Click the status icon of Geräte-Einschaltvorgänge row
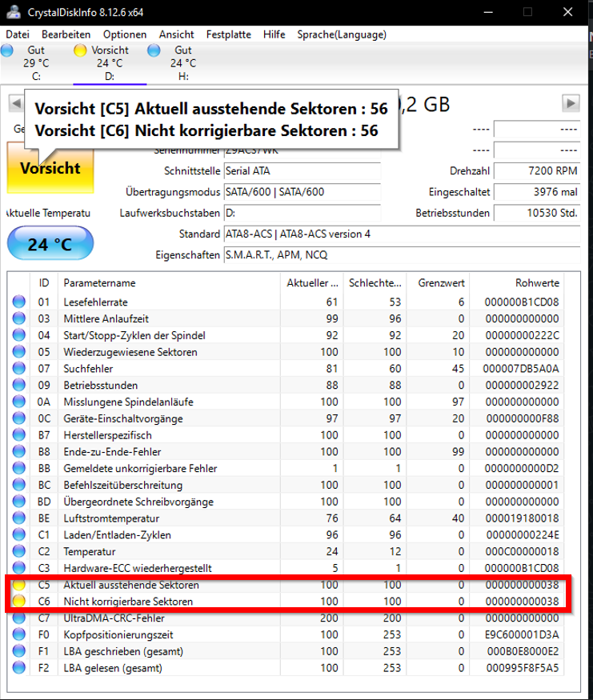593x700 pixels. pos(18,418)
